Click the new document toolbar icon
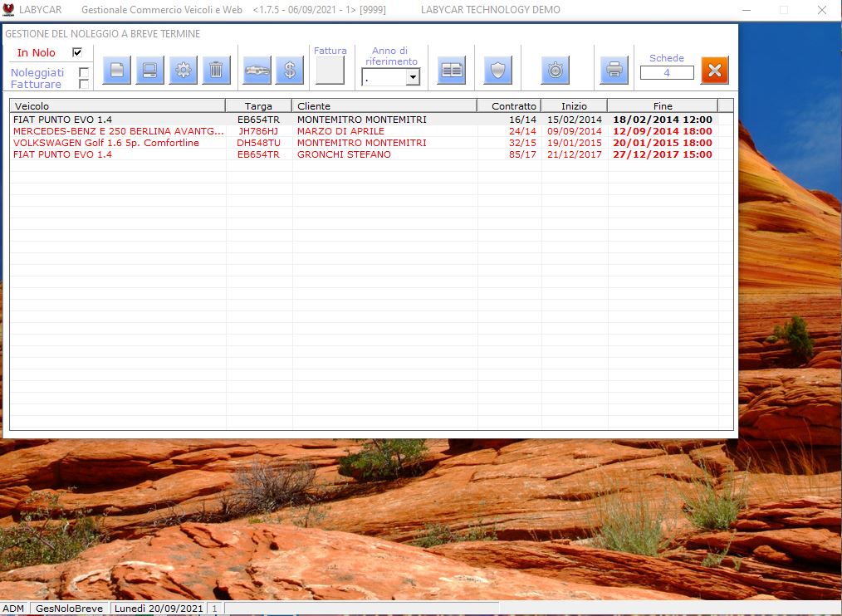This screenshot has height=616, width=842. pos(116,70)
